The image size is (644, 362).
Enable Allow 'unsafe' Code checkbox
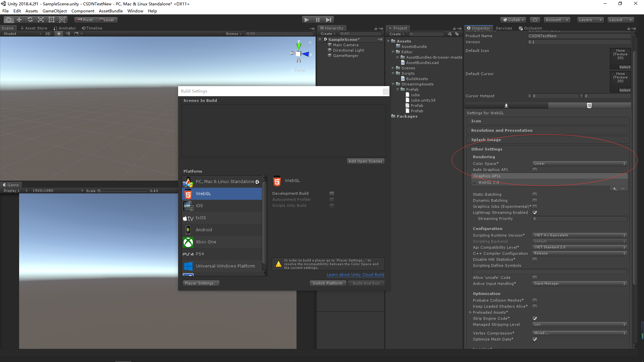(535, 278)
